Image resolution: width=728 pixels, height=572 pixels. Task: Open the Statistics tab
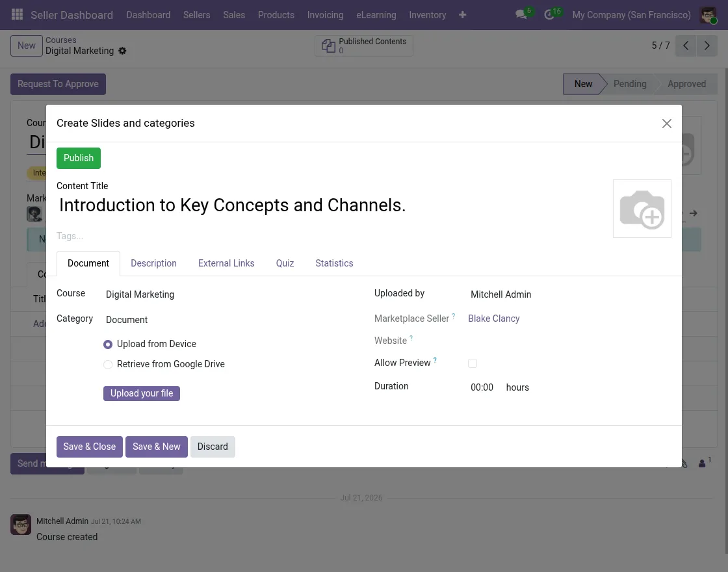point(334,263)
